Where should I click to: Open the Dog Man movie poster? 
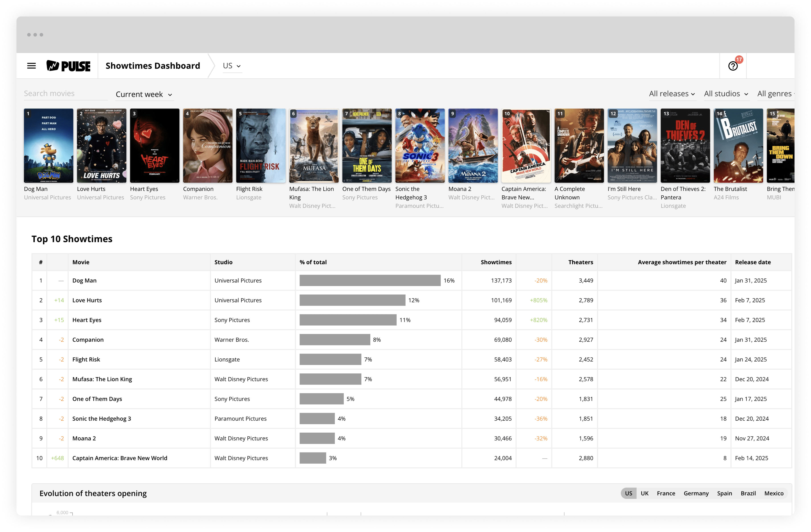[x=48, y=145]
